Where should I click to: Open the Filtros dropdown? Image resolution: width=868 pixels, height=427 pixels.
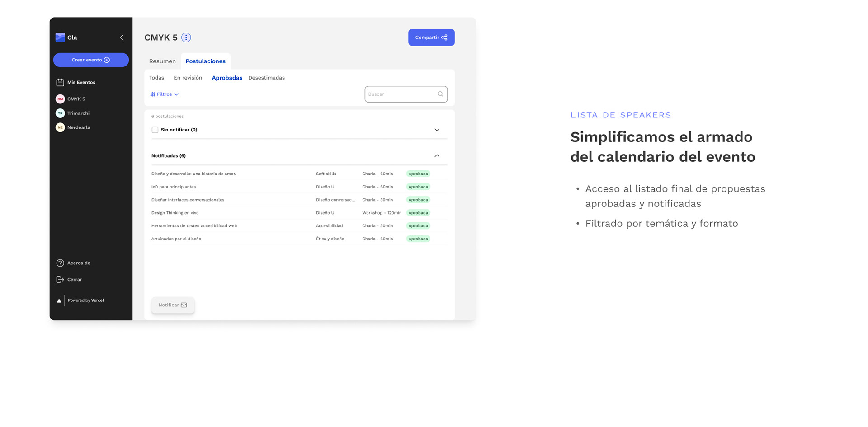[165, 94]
